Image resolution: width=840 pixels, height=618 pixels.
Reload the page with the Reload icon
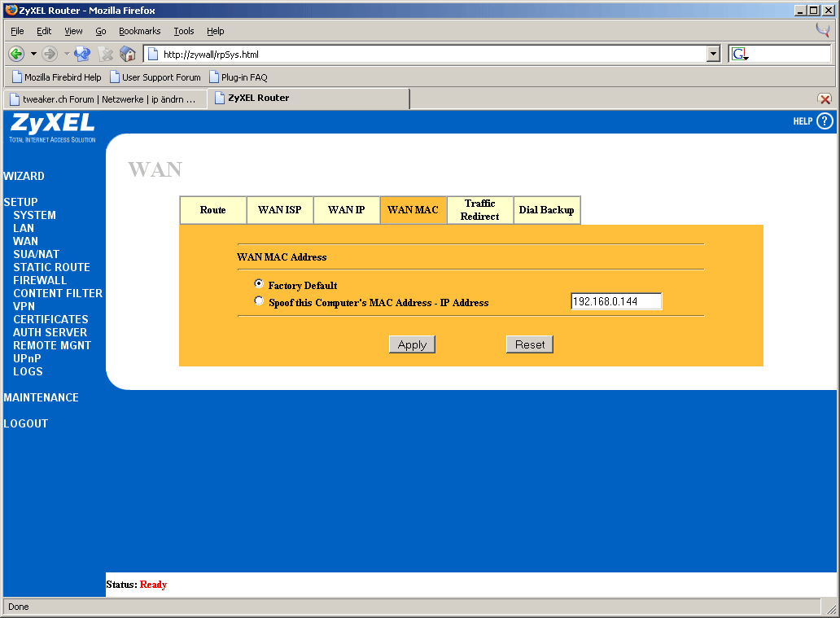click(82, 54)
